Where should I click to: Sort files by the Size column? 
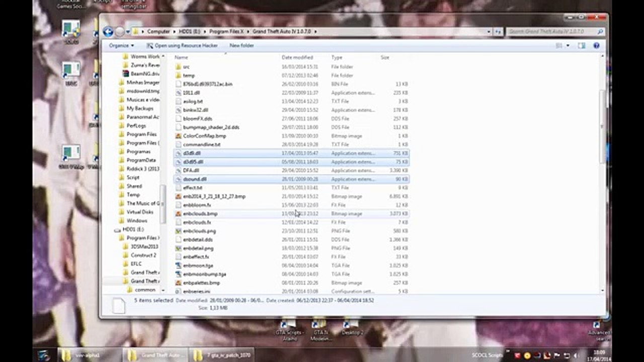point(385,57)
